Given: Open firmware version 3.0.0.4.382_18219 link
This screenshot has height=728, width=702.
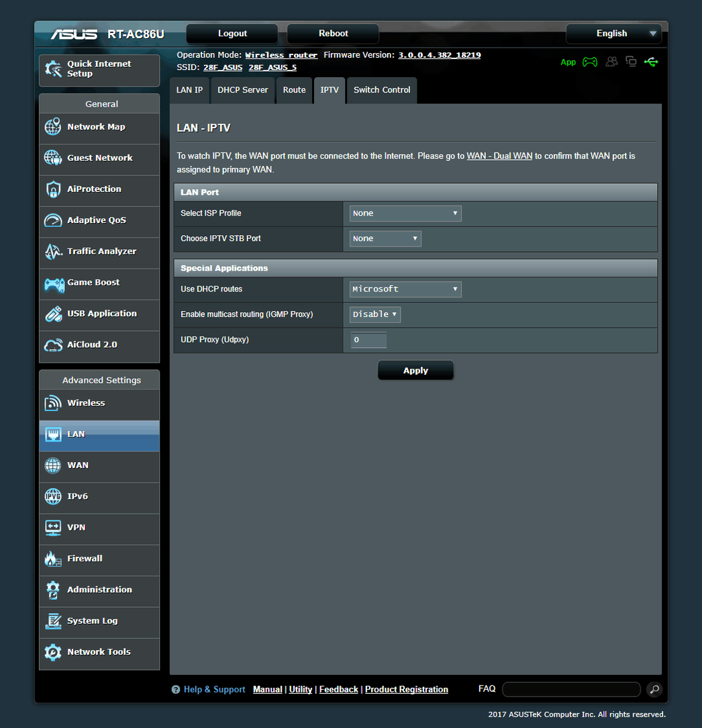Looking at the screenshot, I should coord(440,55).
